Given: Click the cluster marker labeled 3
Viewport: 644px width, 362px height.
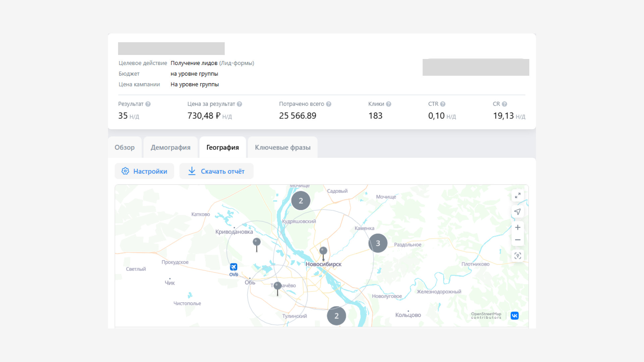Looking at the screenshot, I should coord(378,243).
